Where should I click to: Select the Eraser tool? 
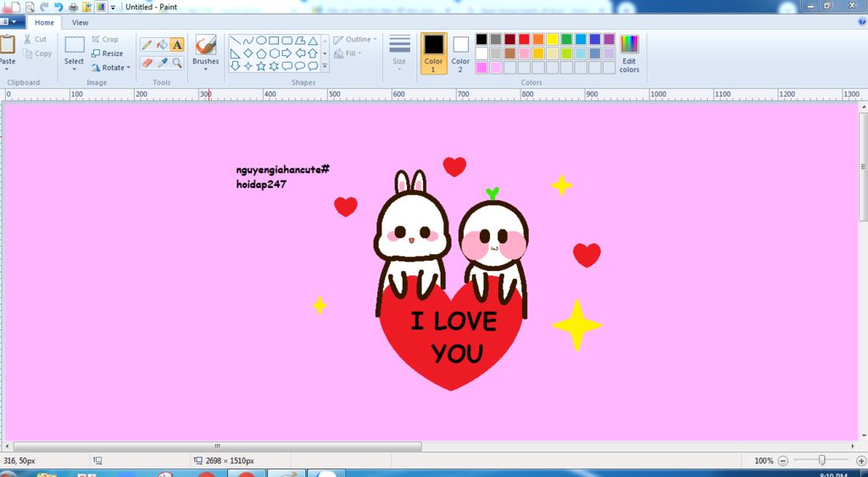[147, 63]
